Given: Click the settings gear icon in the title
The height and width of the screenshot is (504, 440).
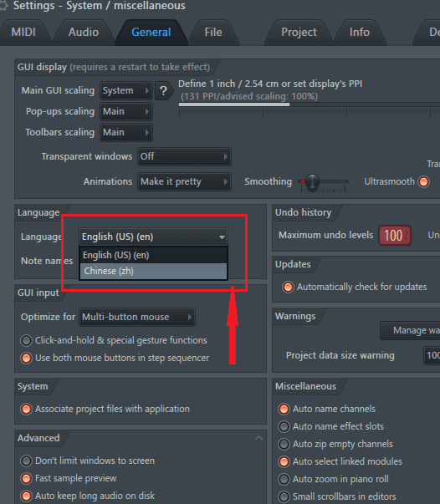Looking at the screenshot, I should coord(3,6).
